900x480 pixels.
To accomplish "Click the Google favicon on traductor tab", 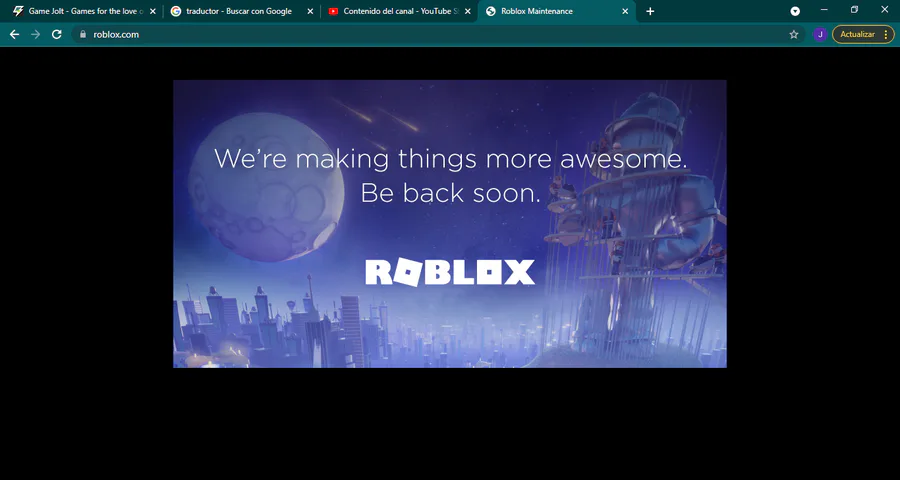I will 176,11.
